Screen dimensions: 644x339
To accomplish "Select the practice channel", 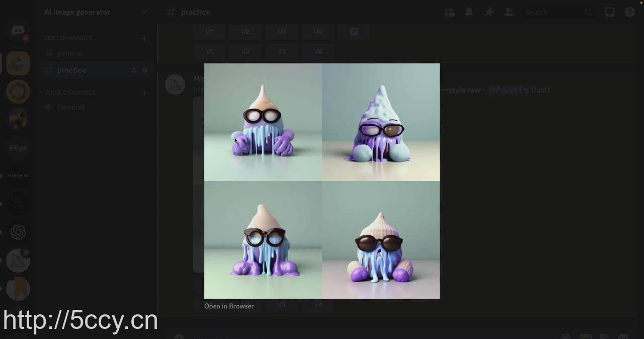I will pyautogui.click(x=71, y=70).
